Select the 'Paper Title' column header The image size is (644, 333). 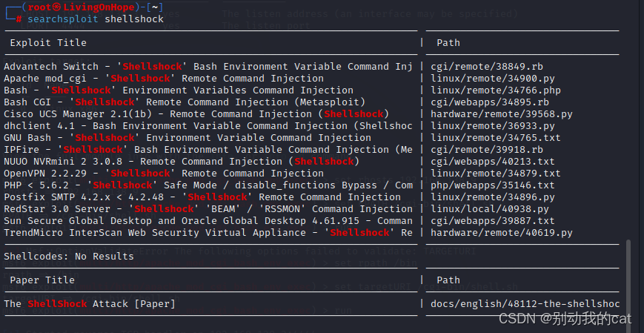click(x=42, y=280)
